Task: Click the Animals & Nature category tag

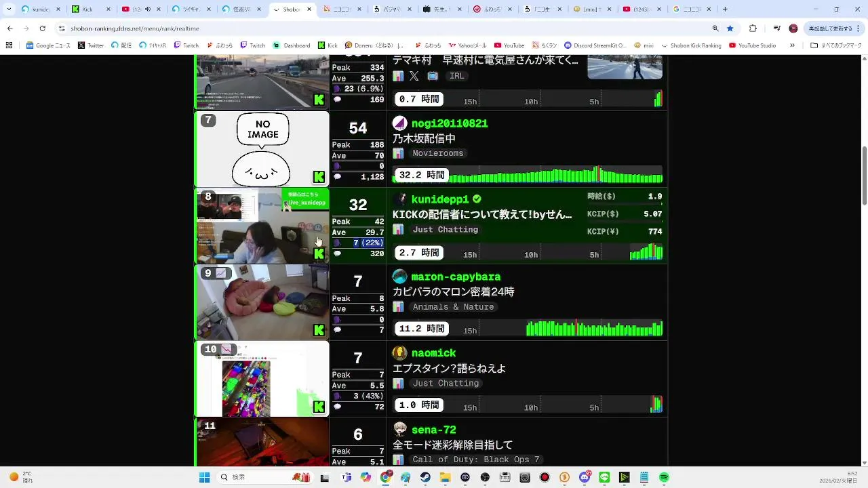Action: tap(454, 307)
